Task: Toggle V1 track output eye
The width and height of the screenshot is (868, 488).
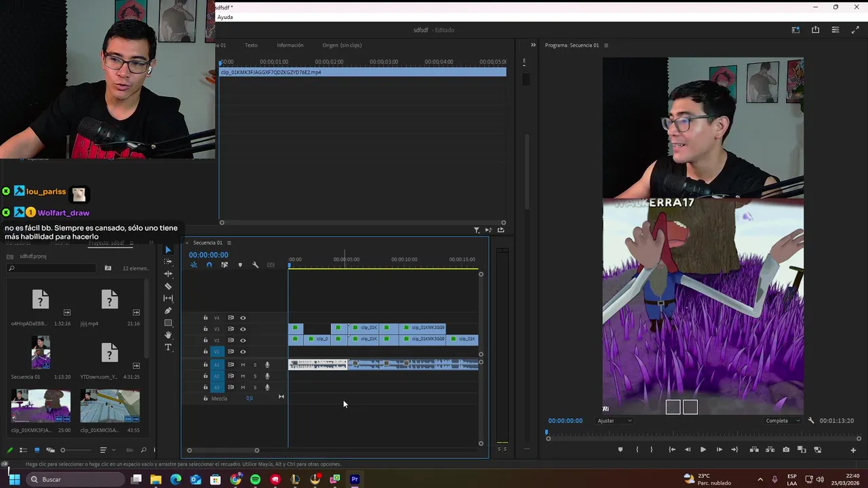Action: coord(243,352)
